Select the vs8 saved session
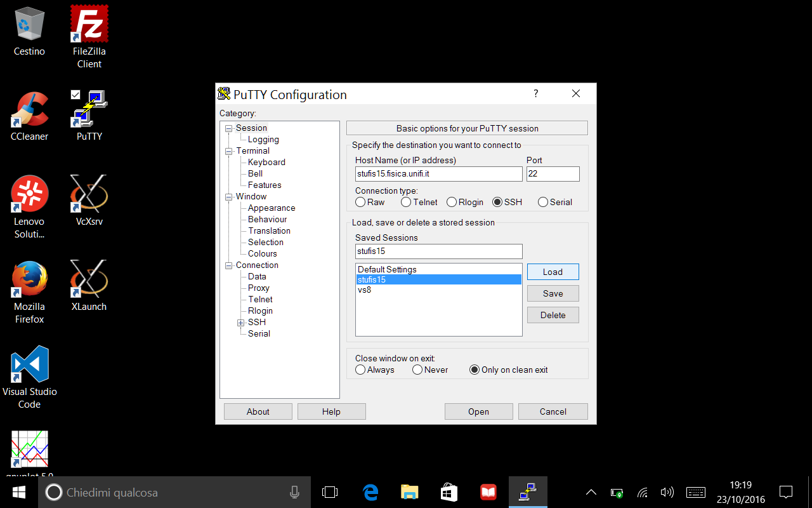 (438, 290)
